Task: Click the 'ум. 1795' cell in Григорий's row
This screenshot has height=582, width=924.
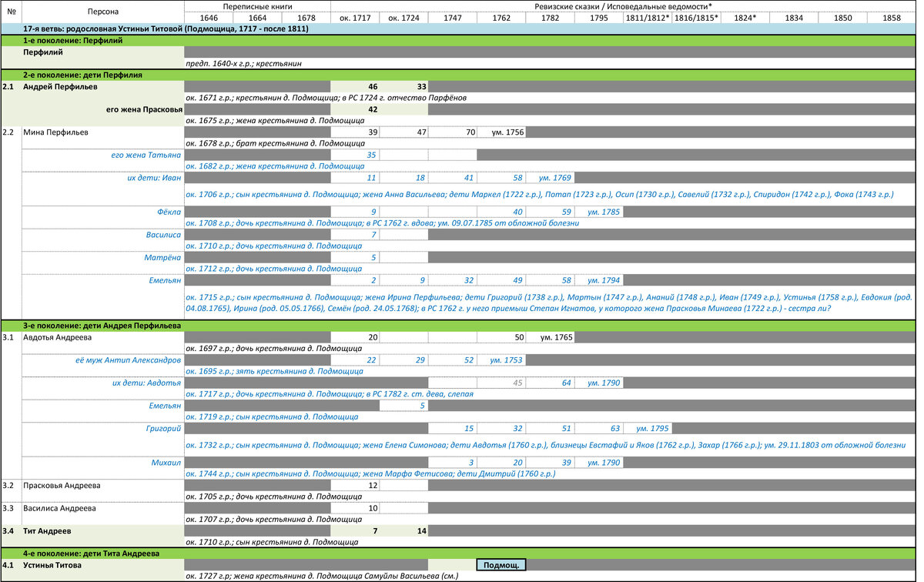Action: (648, 428)
